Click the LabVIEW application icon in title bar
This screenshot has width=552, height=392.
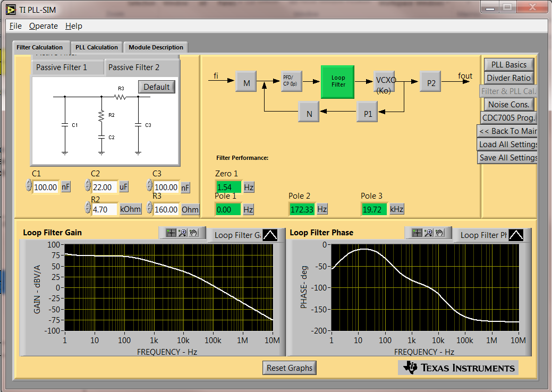[x=11, y=10]
